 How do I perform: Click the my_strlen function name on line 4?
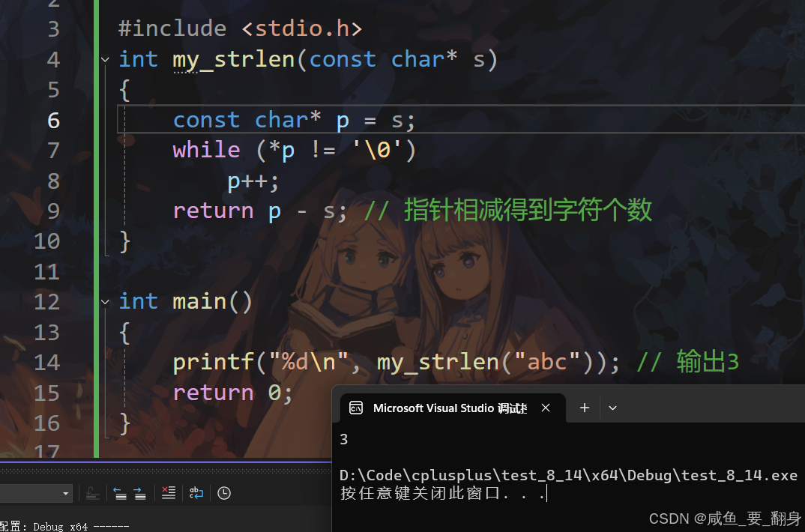pos(234,60)
